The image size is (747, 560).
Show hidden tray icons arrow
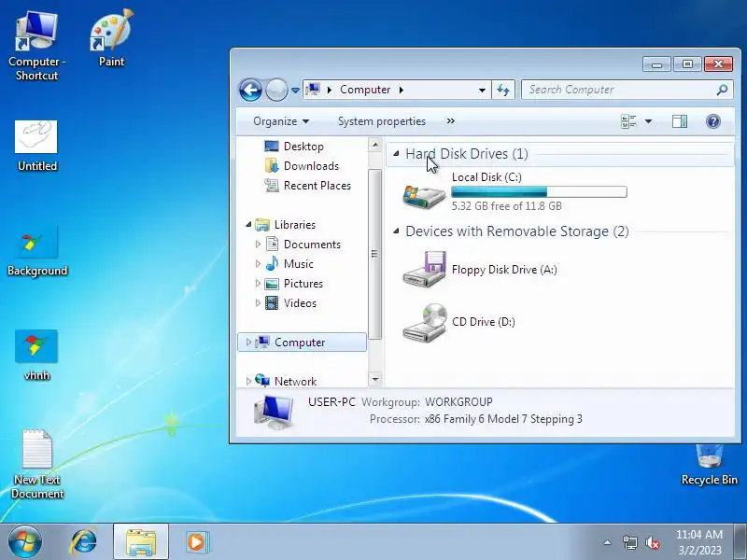(608, 542)
